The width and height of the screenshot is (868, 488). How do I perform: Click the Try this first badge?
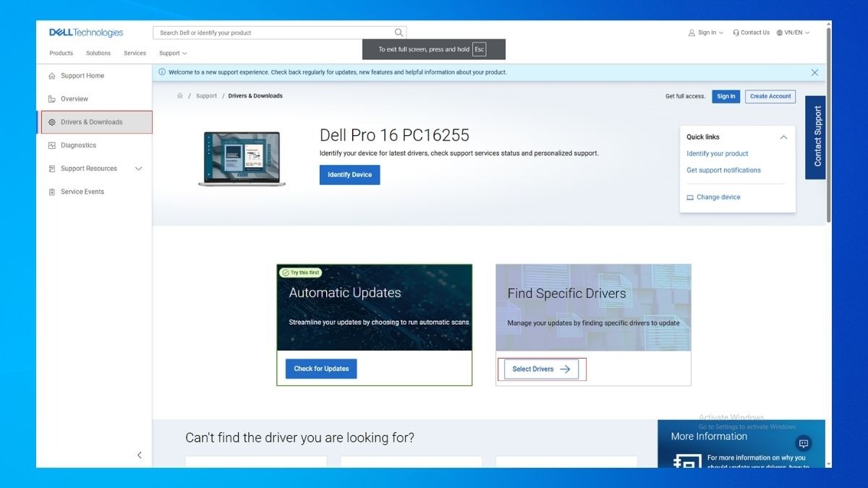pos(300,273)
